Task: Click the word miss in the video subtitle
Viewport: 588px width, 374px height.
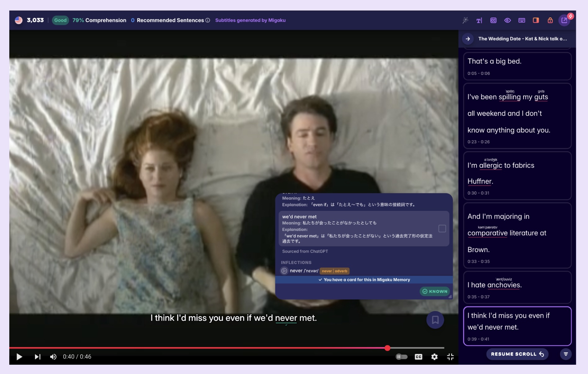Action: pyautogui.click(x=198, y=318)
